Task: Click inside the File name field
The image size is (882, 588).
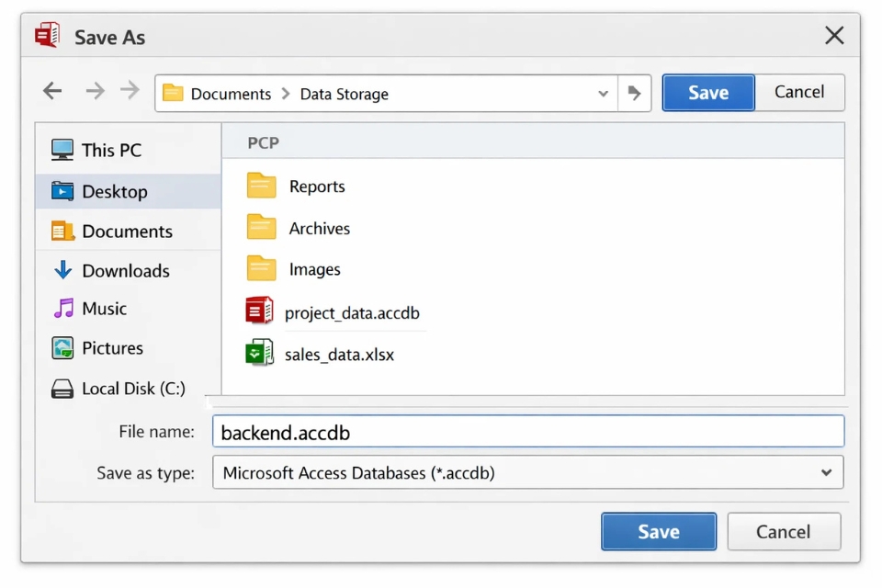Action: 459,432
